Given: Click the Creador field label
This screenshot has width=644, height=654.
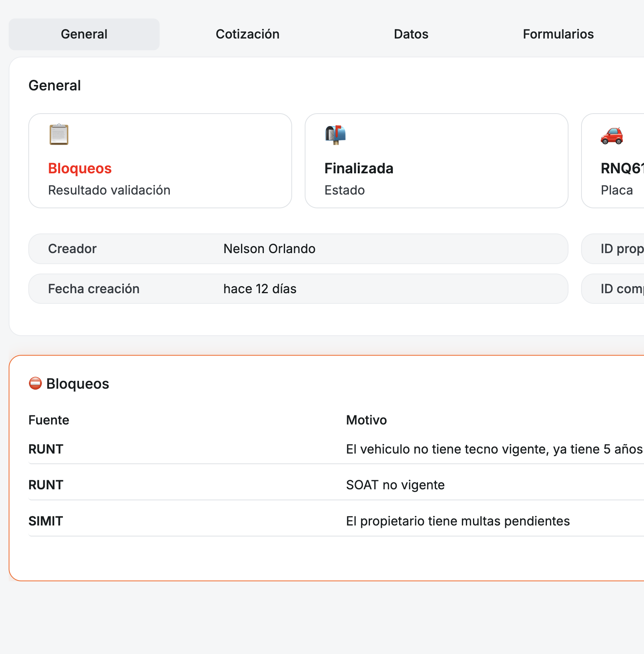Looking at the screenshot, I should pyautogui.click(x=72, y=249).
